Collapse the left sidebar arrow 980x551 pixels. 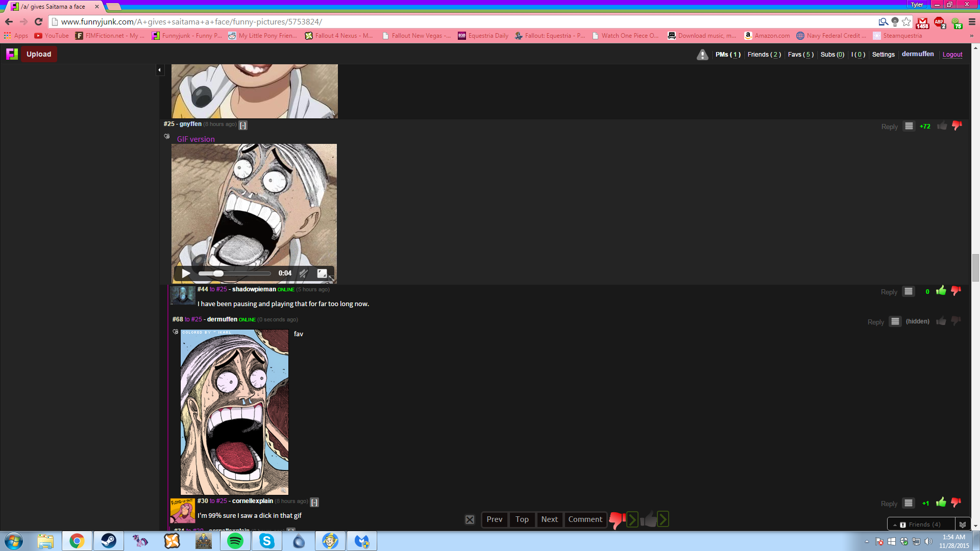[160, 70]
